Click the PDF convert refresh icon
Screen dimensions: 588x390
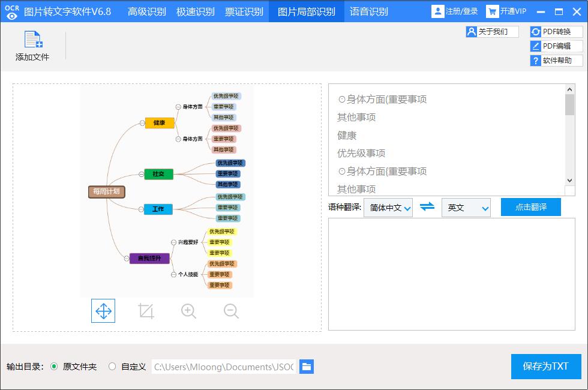(535, 32)
